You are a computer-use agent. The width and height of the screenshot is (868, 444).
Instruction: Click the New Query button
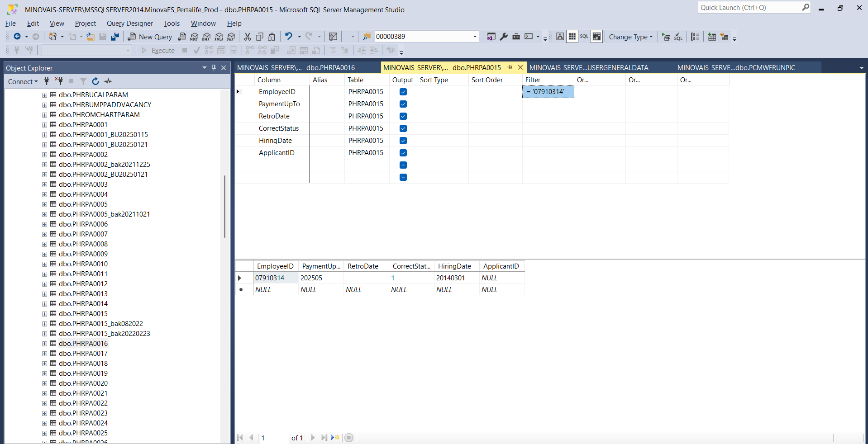[150, 37]
